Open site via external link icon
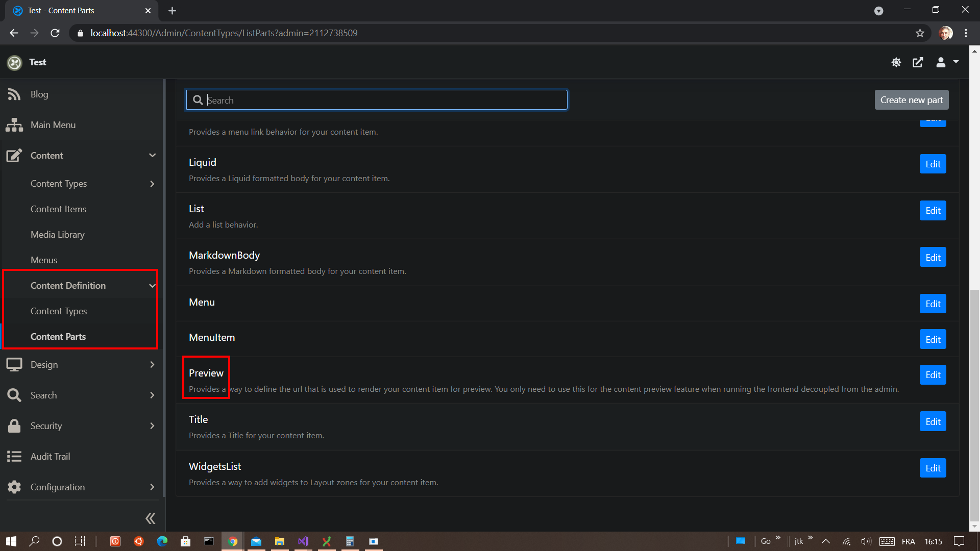This screenshot has height=551, width=980. point(918,62)
